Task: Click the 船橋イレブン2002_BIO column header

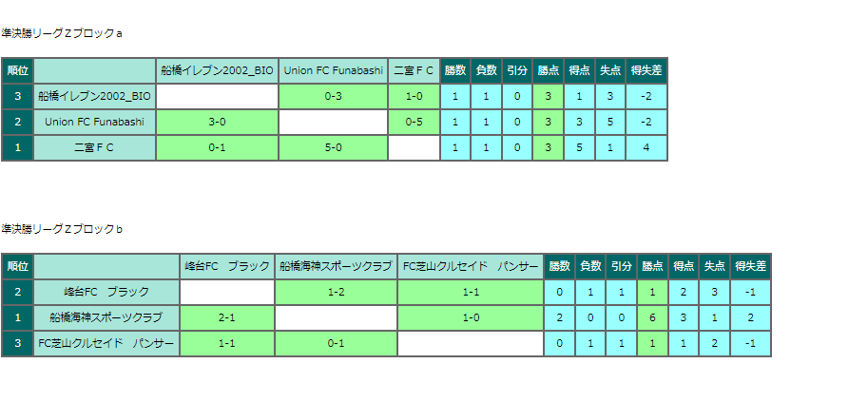Action: pos(217,71)
